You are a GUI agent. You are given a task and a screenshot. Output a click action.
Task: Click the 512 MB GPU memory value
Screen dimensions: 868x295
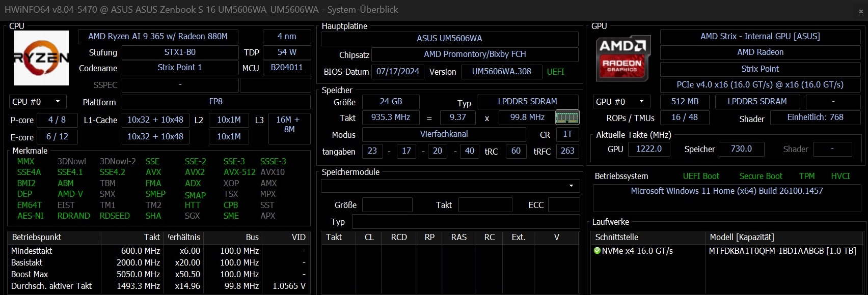685,102
